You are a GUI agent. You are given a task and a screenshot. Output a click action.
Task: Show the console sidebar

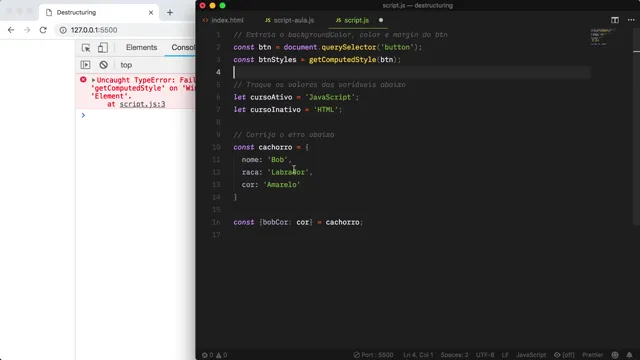point(85,65)
